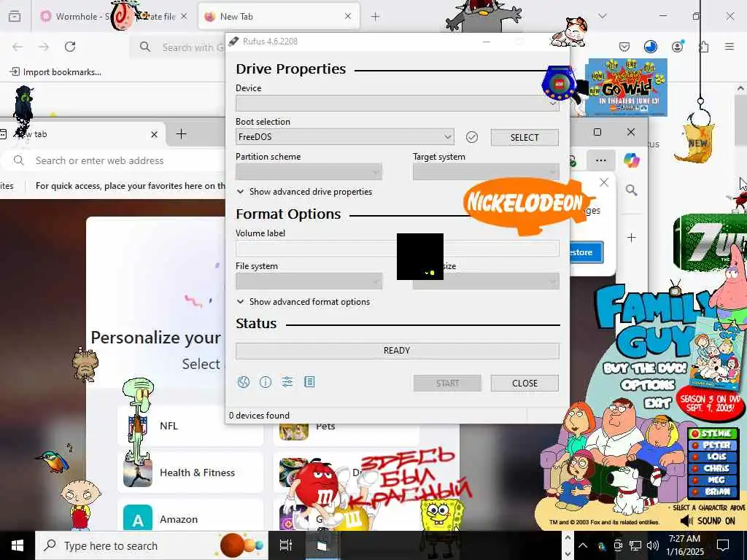Open the Target system dropdown
The height and width of the screenshot is (560, 747).
pos(486,171)
